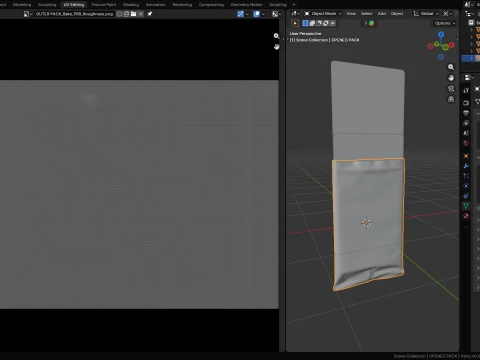Unlink the image with the X button
480x360 pixels.
pyautogui.click(x=141, y=14)
